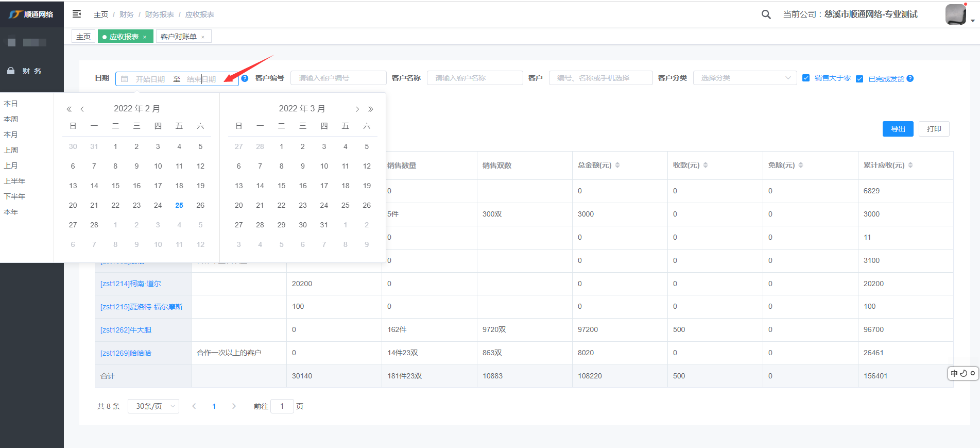Sort by 总金额(元) column
The image size is (980, 448).
[617, 165]
